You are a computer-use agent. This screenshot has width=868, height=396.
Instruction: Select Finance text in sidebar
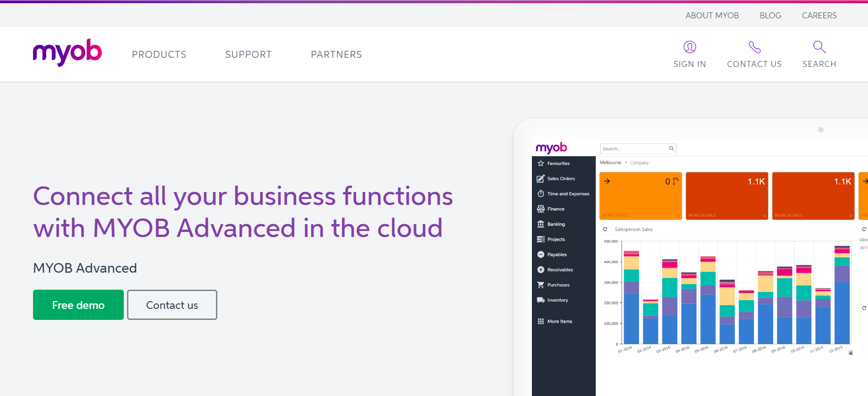point(556,209)
